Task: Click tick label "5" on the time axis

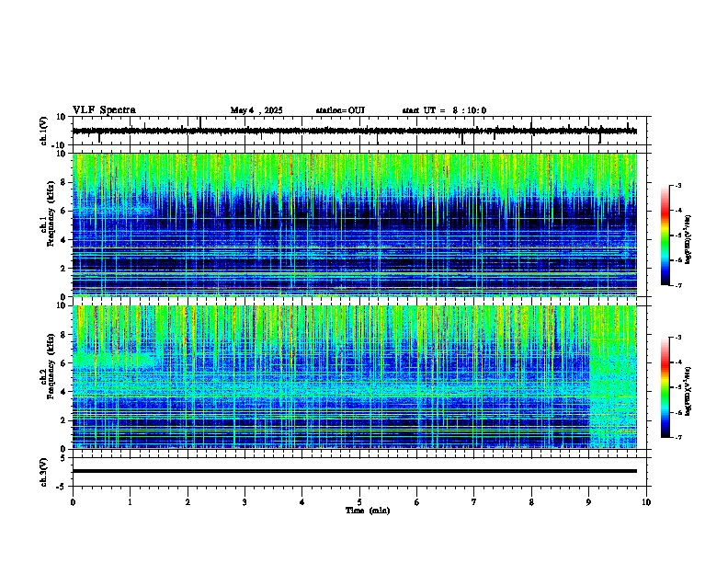Action: click(x=359, y=502)
